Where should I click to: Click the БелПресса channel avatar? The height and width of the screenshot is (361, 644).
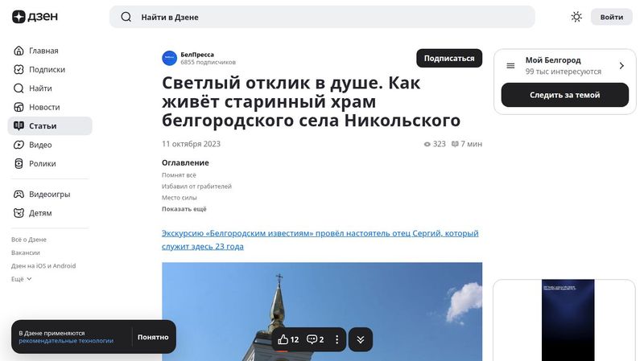point(169,58)
